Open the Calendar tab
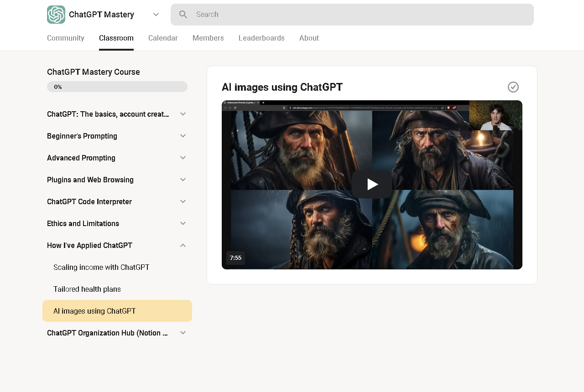The width and height of the screenshot is (584, 392). [163, 38]
